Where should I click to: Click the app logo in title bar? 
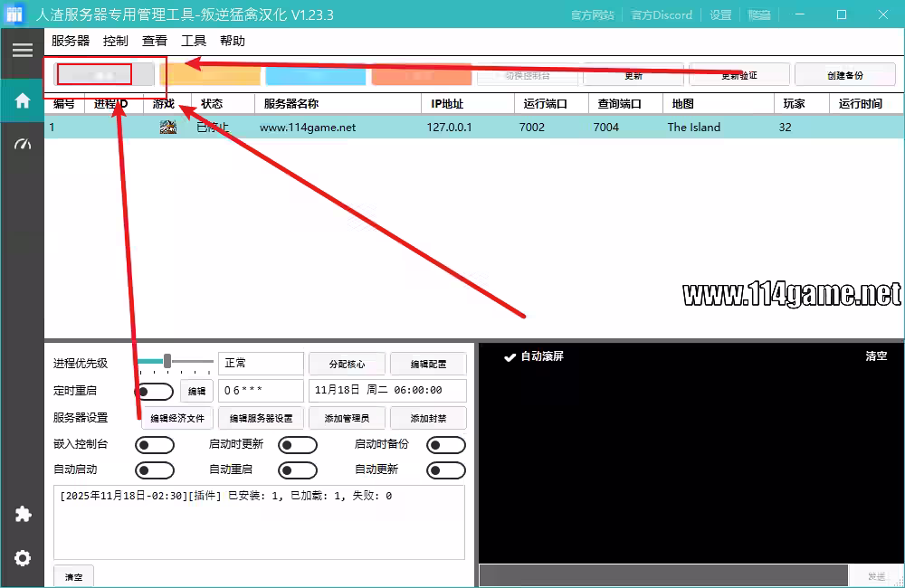click(x=14, y=14)
